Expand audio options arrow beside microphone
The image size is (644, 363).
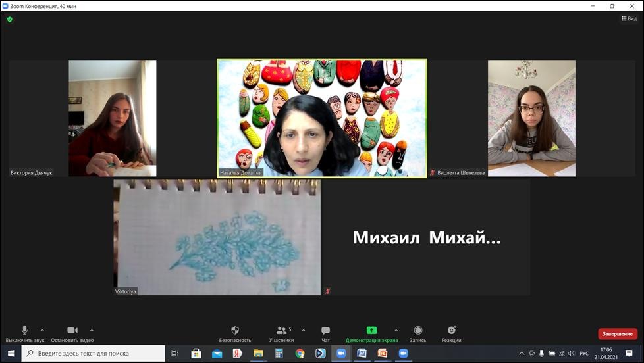point(42,330)
